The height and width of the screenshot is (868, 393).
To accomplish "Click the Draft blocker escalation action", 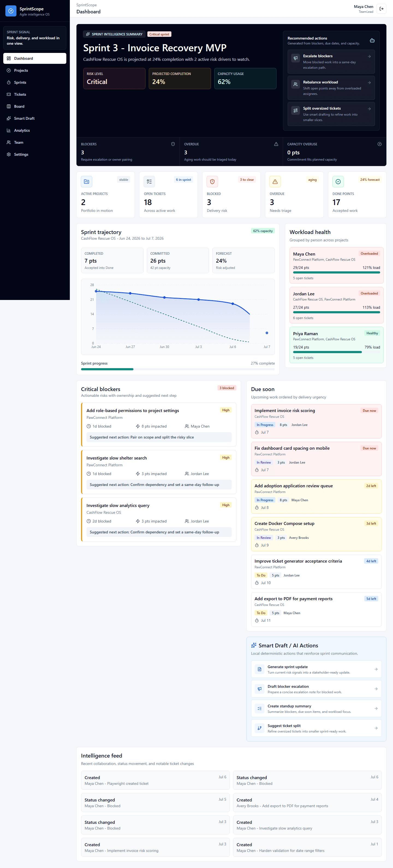I will [316, 689].
